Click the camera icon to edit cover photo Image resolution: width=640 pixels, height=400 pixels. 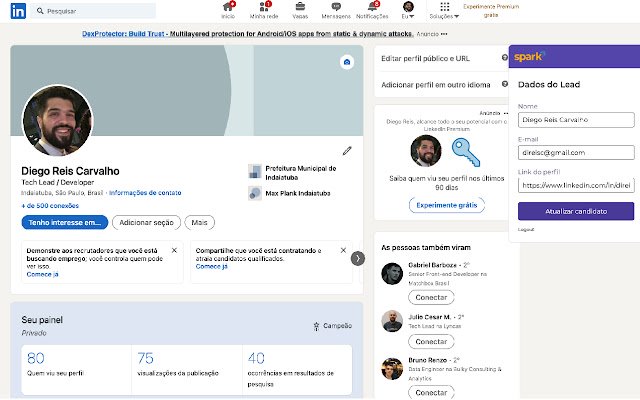point(347,62)
